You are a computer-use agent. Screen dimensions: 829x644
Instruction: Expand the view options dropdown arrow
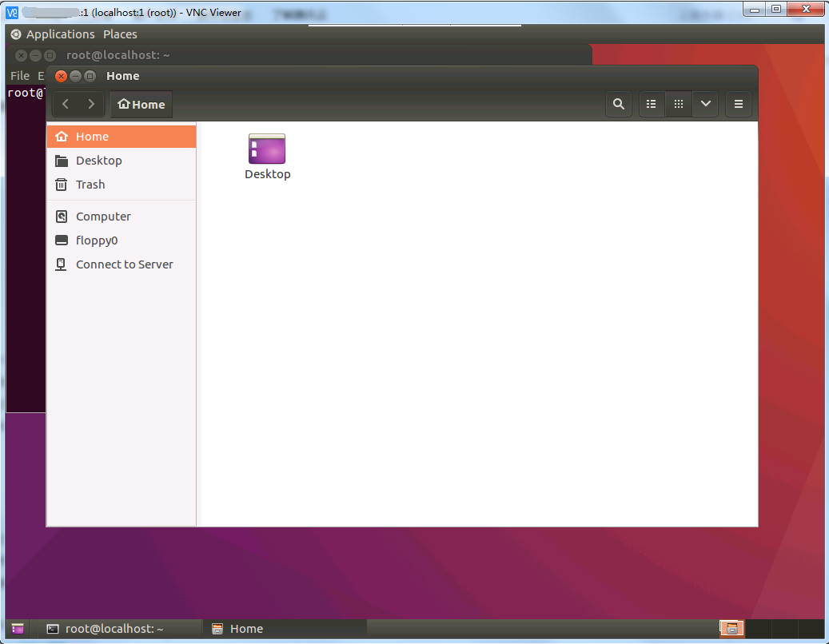[x=705, y=104]
